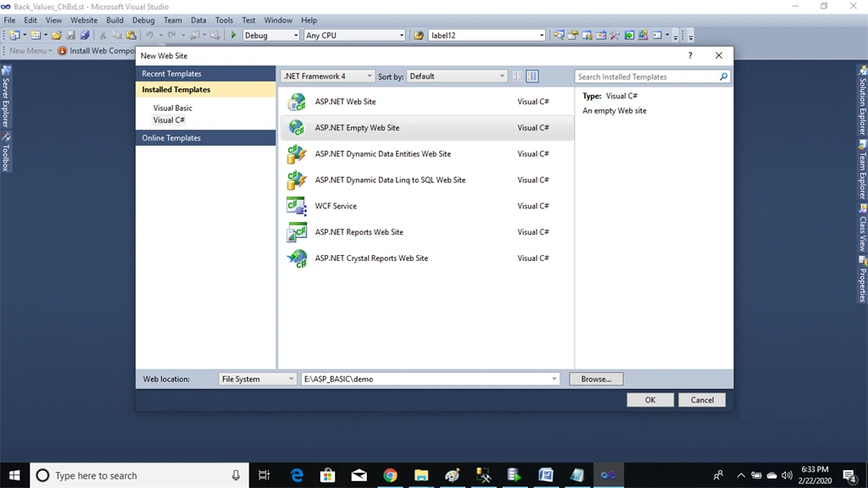The height and width of the screenshot is (488, 868).
Task: Open the Debug menu
Action: (143, 20)
